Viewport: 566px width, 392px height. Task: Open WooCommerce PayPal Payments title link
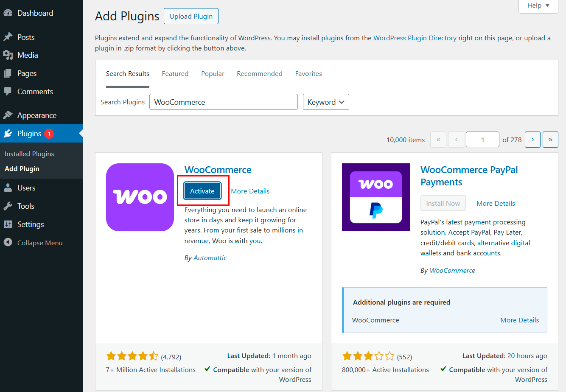[469, 176]
